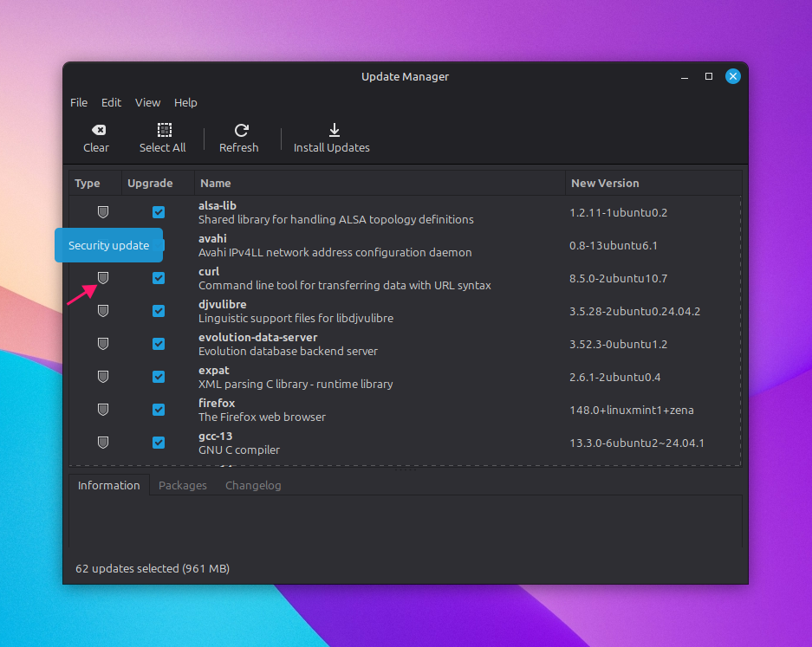Switch to the Information tab

click(x=108, y=485)
